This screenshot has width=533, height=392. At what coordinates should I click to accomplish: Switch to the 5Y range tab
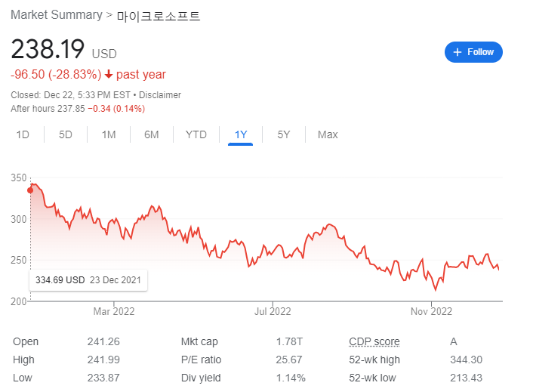click(284, 134)
